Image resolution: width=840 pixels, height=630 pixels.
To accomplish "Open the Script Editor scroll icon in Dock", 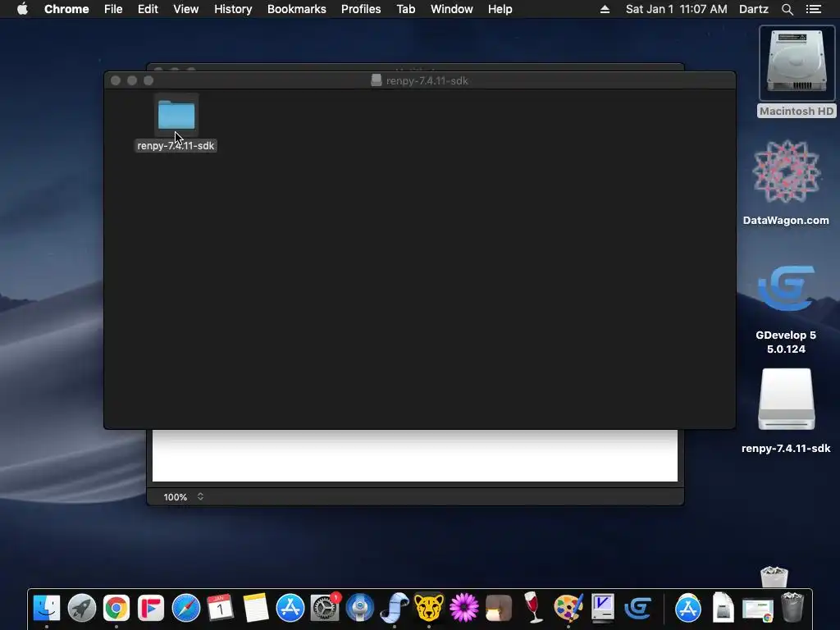I will click(395, 608).
